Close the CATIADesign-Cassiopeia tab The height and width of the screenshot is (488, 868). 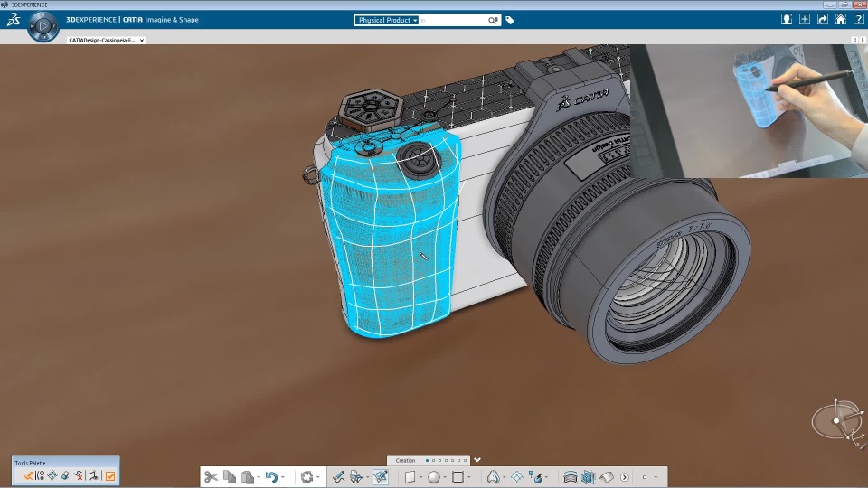tap(142, 41)
